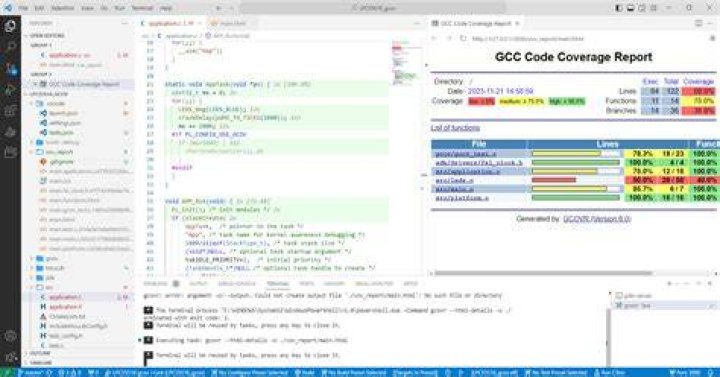This screenshot has height=377, width=720.
Task: Open the Source Control view
Action: pos(10,69)
